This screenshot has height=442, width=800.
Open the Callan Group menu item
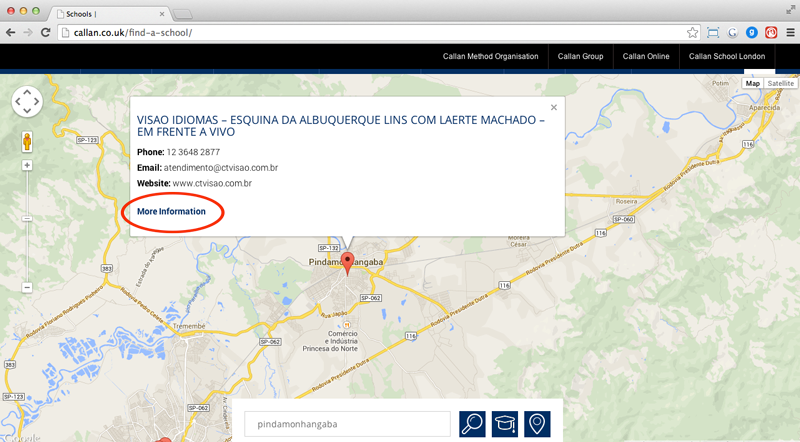point(580,56)
